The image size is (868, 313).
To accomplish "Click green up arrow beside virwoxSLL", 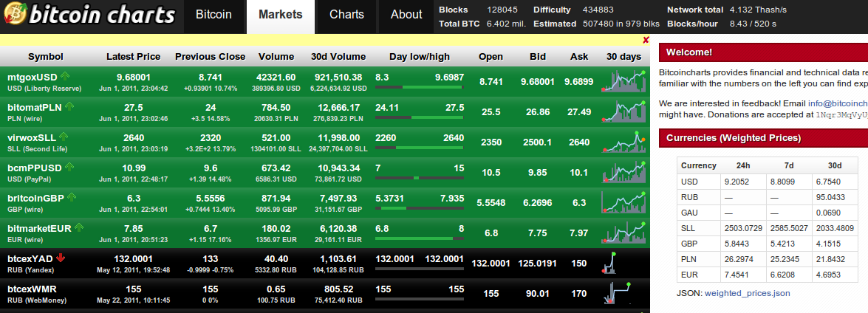I will [64, 137].
